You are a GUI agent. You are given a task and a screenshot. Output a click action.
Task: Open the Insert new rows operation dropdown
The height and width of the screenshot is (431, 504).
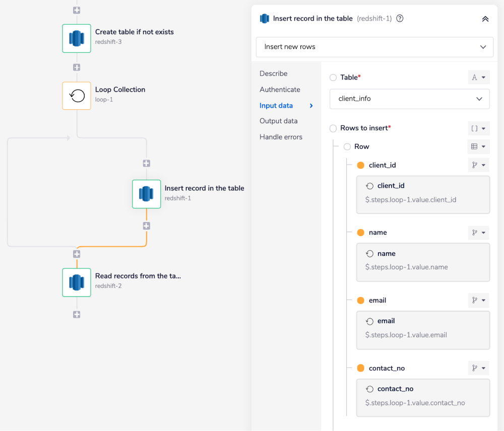[374, 47]
